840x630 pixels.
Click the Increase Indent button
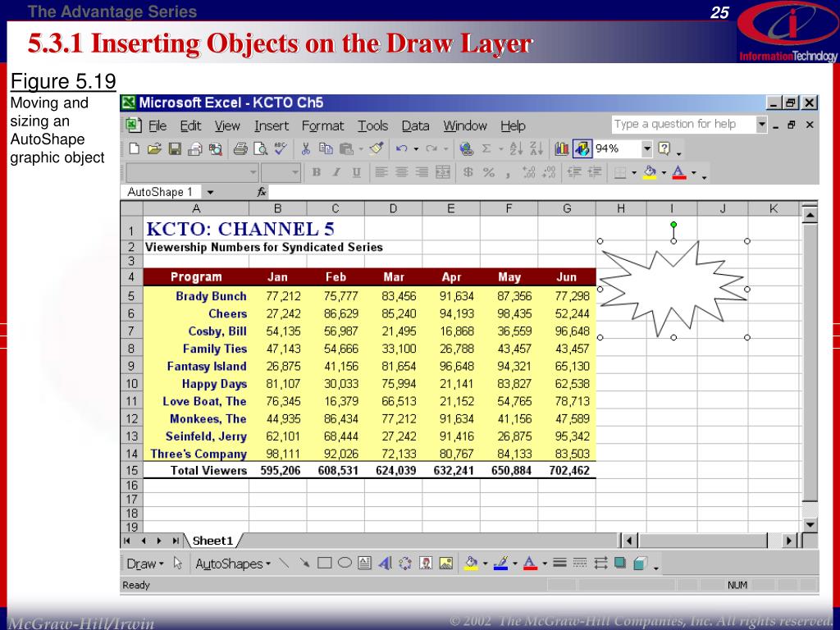[x=594, y=172]
